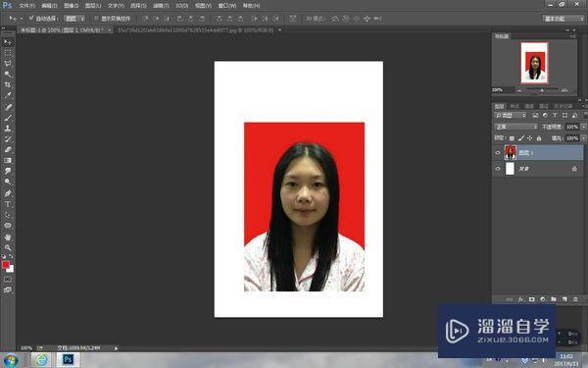588x368 pixels.
Task: Open the 窗口 menu
Action: pyautogui.click(x=227, y=6)
